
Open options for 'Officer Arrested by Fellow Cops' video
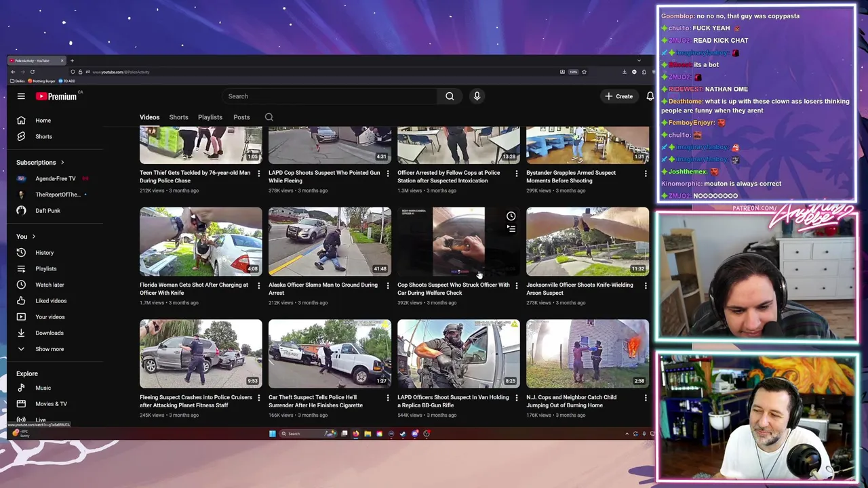tap(516, 174)
